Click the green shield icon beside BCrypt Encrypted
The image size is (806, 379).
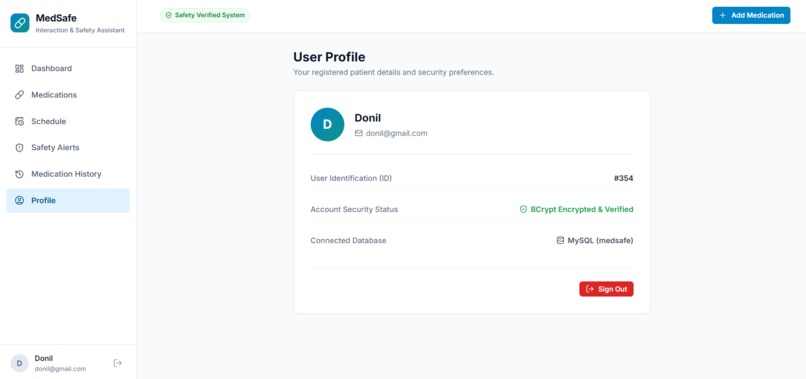click(x=523, y=209)
